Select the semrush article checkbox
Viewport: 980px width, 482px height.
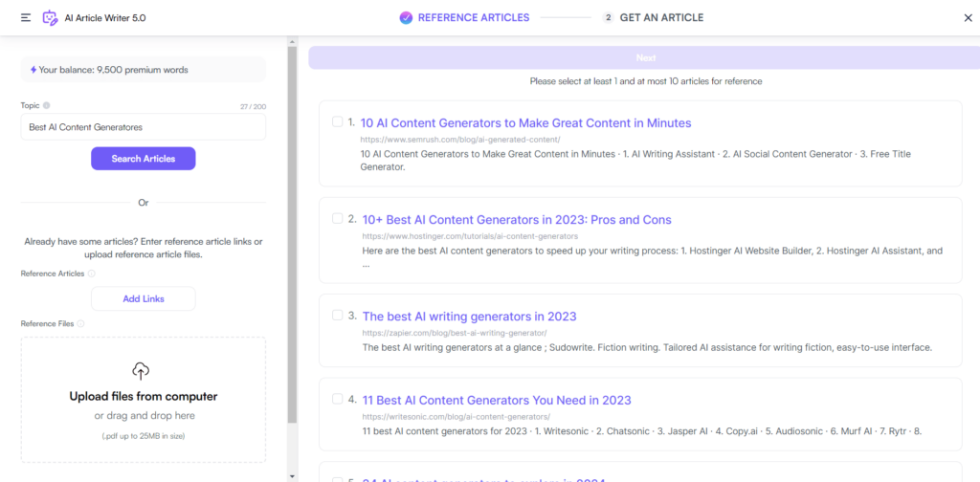338,121
